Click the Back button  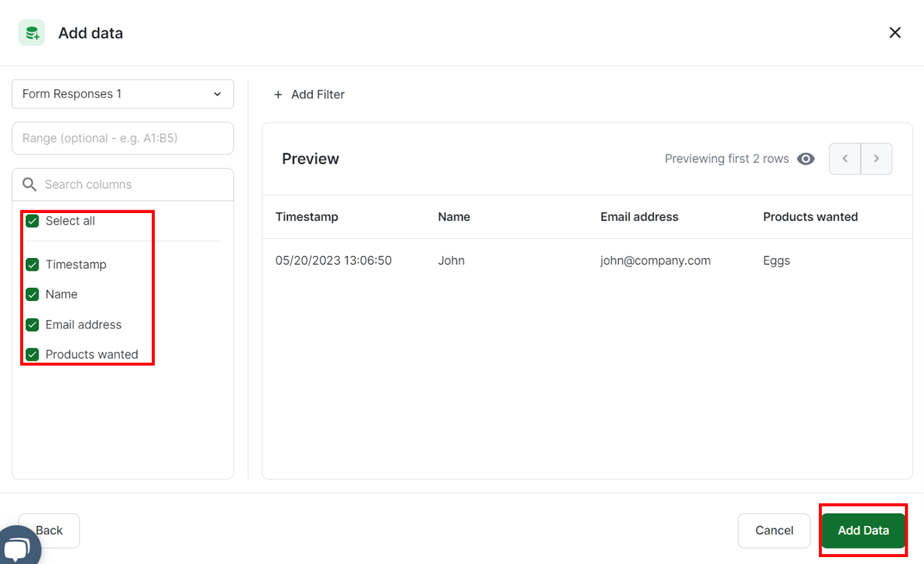49,531
